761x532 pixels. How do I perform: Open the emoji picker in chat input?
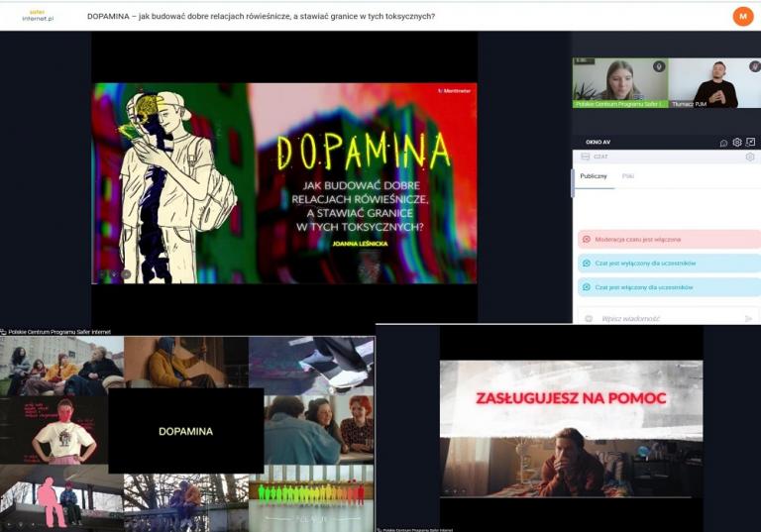point(589,318)
